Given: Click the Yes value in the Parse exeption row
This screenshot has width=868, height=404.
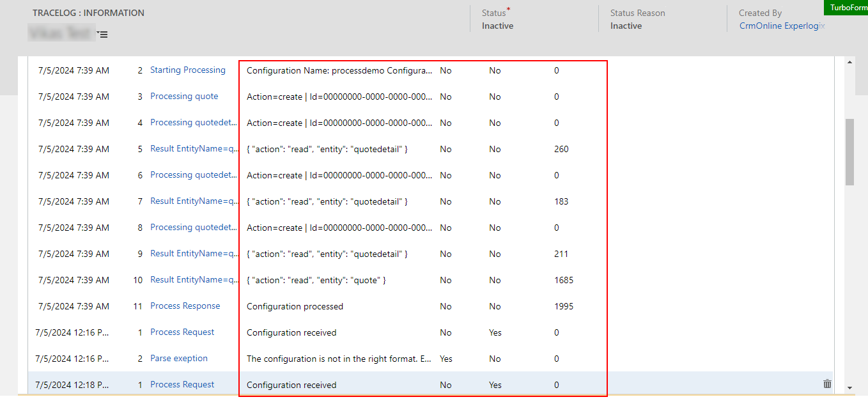Looking at the screenshot, I should point(446,359).
